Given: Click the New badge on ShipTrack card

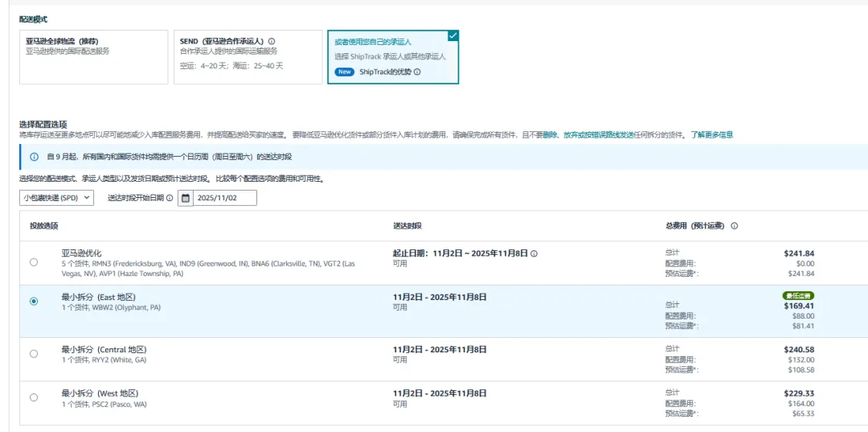Looking at the screenshot, I should click(x=344, y=72).
